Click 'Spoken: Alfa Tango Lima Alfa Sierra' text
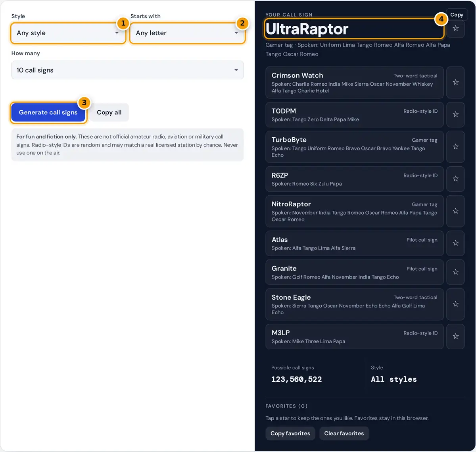 point(313,248)
